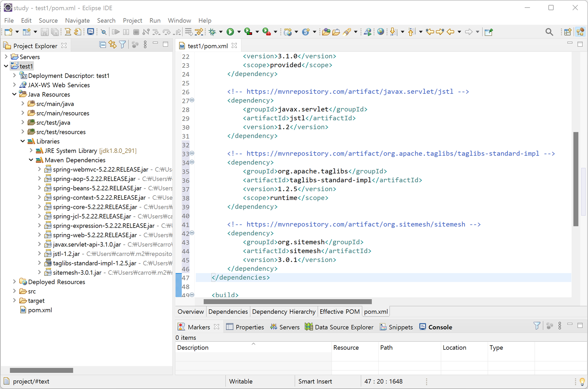
Task: Open the File menu
Action: point(9,20)
